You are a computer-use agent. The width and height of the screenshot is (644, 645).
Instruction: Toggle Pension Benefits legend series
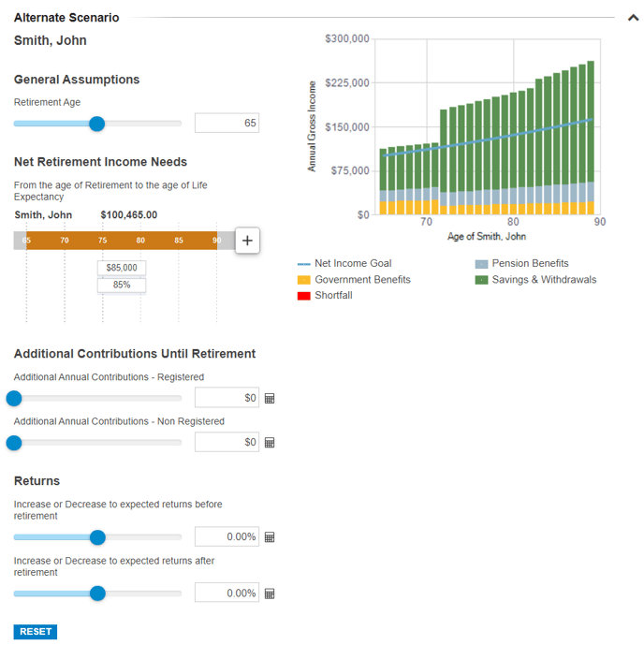tap(521, 264)
